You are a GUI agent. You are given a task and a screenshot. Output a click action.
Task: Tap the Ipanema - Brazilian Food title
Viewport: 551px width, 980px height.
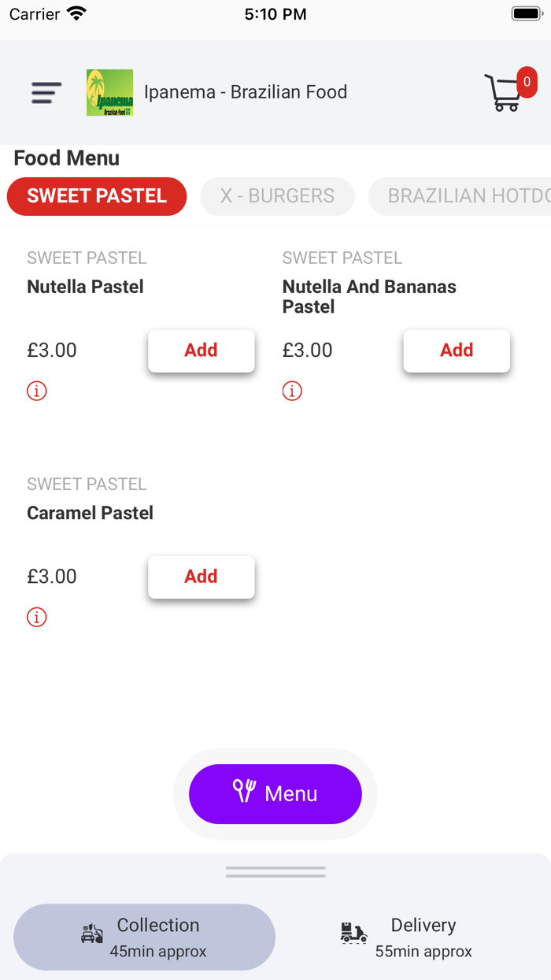pyautogui.click(x=246, y=92)
